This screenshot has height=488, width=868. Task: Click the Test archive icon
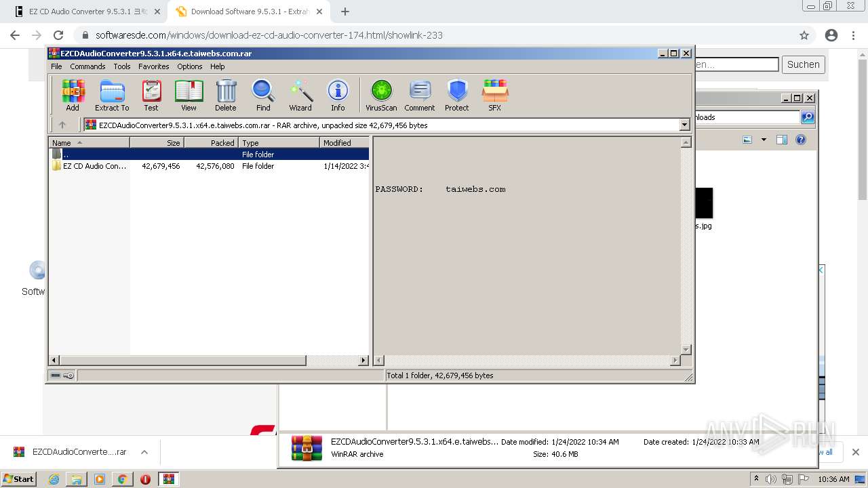pyautogui.click(x=151, y=95)
